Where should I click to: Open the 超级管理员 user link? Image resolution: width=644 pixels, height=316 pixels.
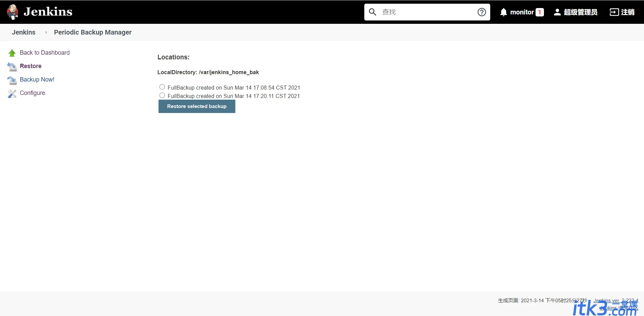(581, 12)
